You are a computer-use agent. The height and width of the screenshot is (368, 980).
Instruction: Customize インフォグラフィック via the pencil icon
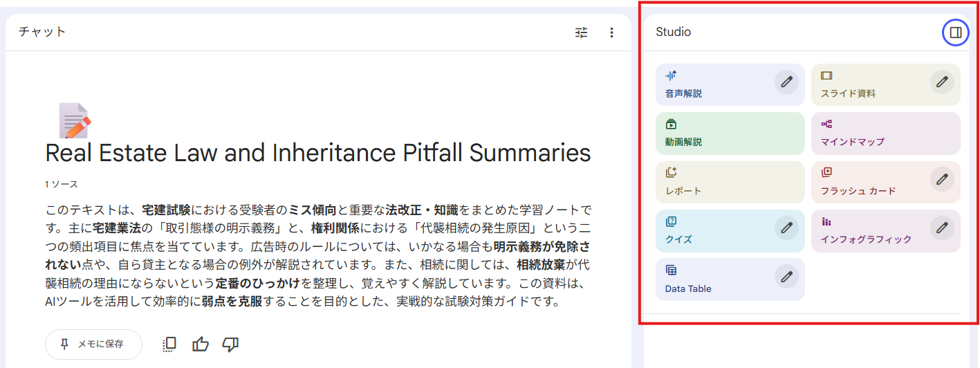[942, 228]
